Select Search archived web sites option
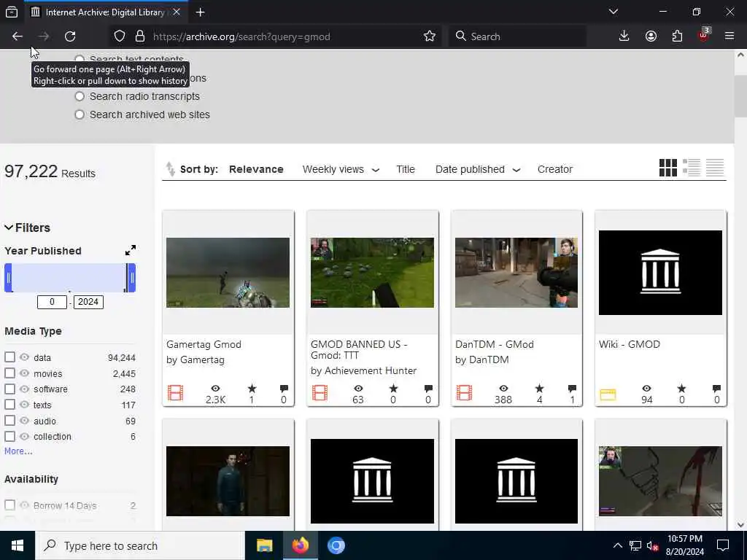747x560 pixels. 80,114
